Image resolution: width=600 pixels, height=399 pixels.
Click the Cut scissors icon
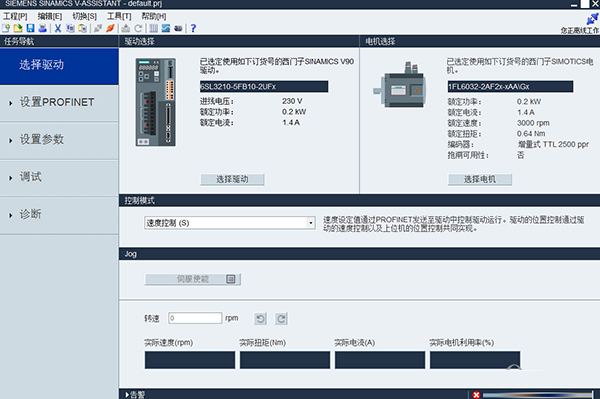[x=58, y=28]
